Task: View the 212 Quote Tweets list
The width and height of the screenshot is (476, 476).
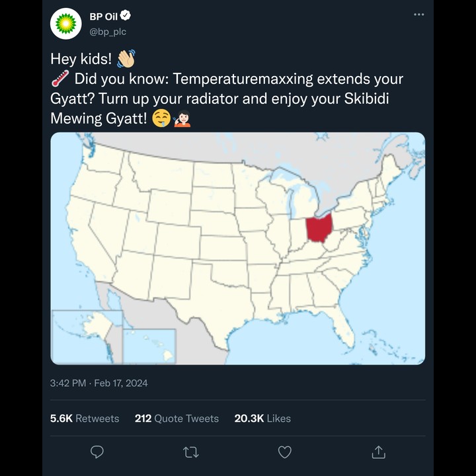Action: 177,418
